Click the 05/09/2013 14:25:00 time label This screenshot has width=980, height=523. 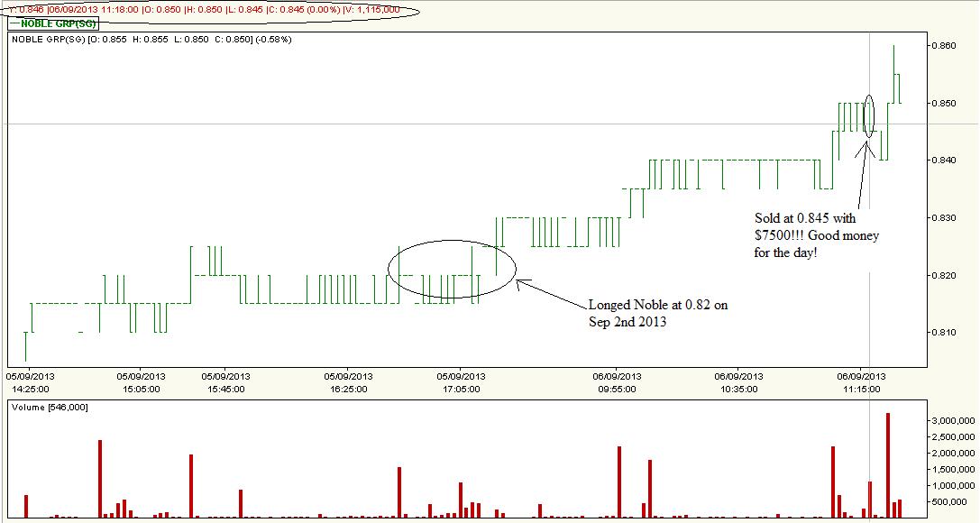[x=31, y=382]
